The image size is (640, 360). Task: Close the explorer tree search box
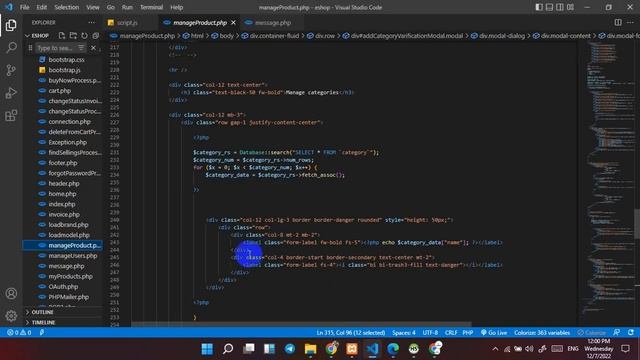(93, 48)
